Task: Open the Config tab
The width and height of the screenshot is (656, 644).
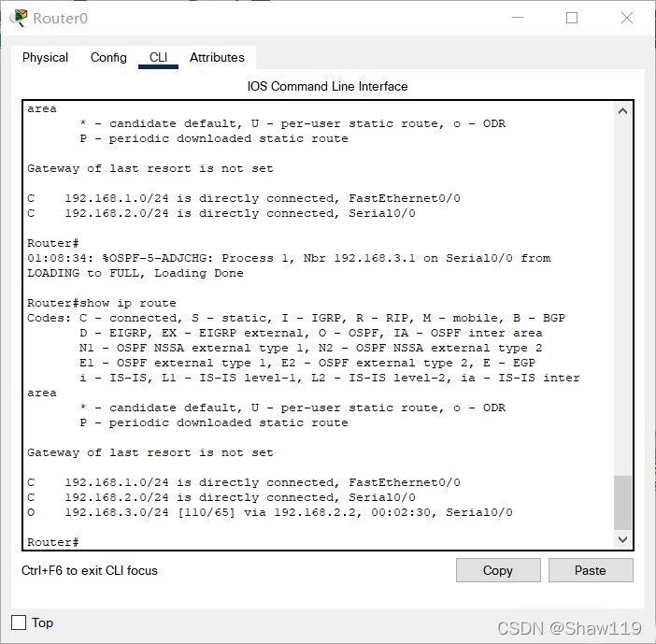Action: pos(108,57)
